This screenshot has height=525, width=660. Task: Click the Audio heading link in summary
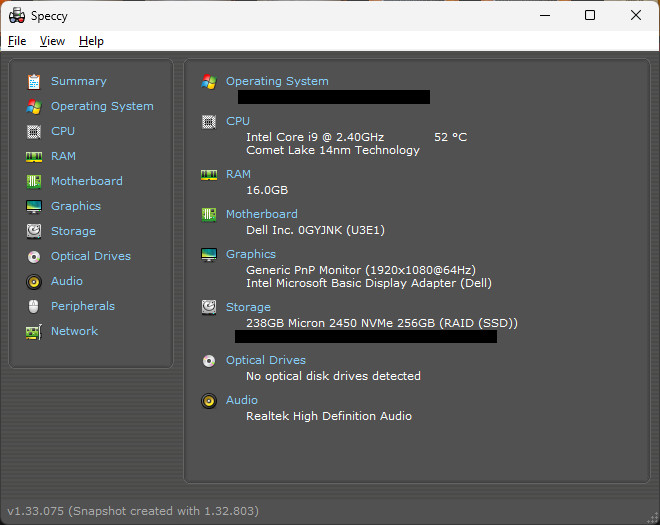(242, 400)
